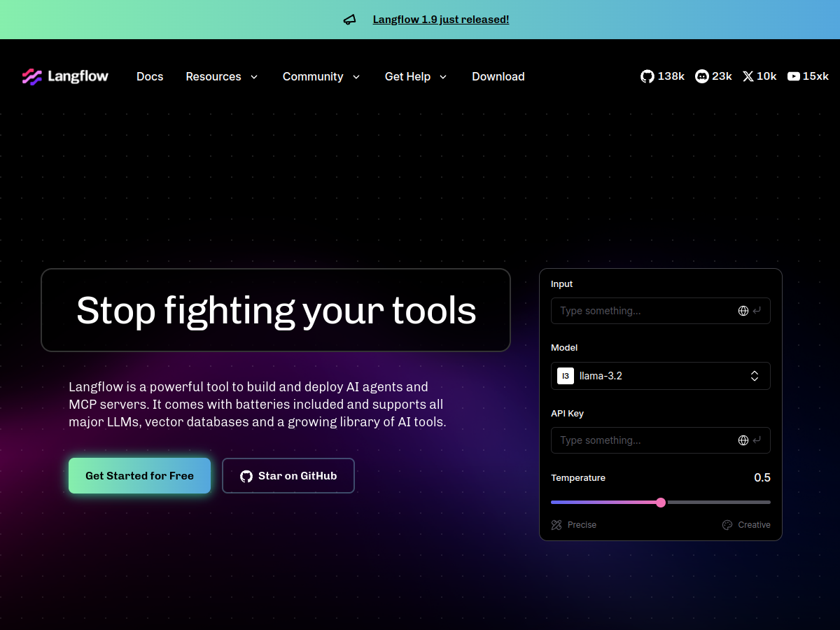Viewport: 840px width, 630px height.
Task: Click the megaphone announcement icon
Action: [349, 20]
